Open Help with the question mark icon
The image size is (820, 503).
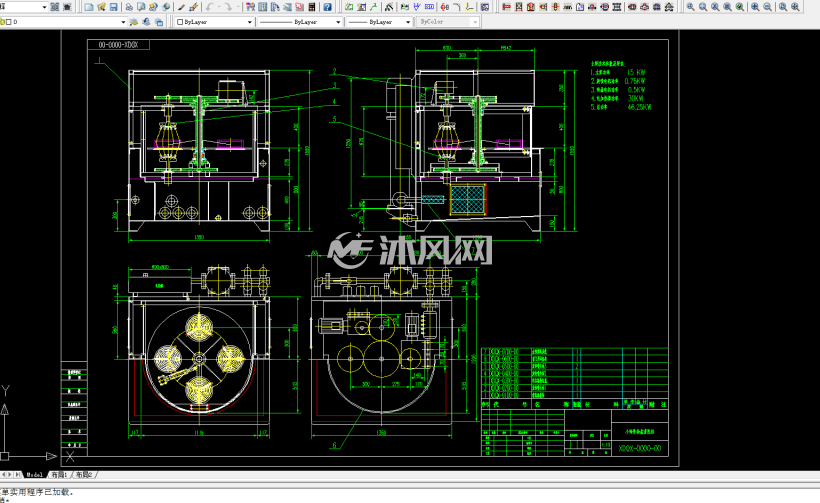[327, 7]
